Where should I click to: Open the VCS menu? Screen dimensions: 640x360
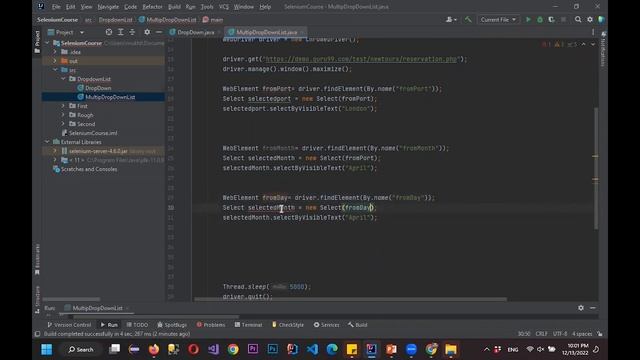(x=224, y=7)
